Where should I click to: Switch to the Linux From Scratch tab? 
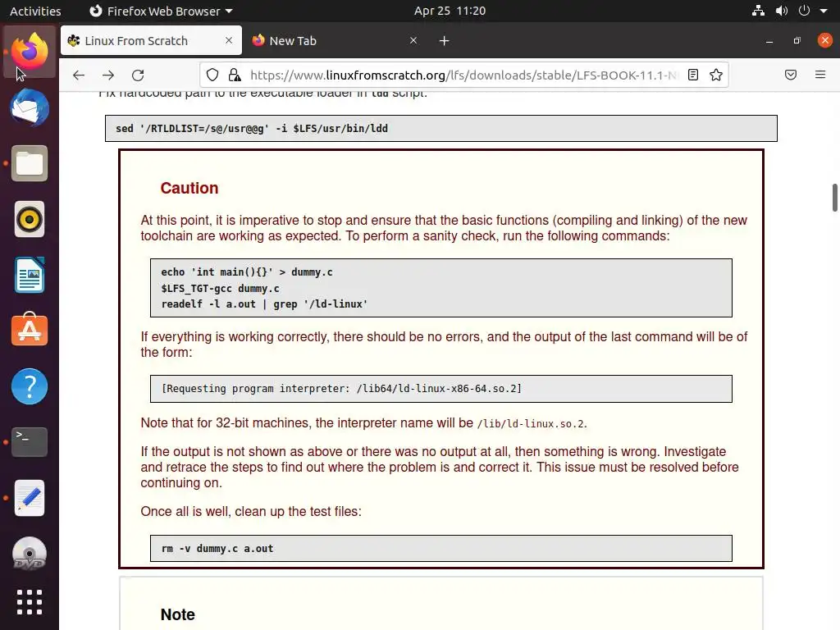click(152, 41)
